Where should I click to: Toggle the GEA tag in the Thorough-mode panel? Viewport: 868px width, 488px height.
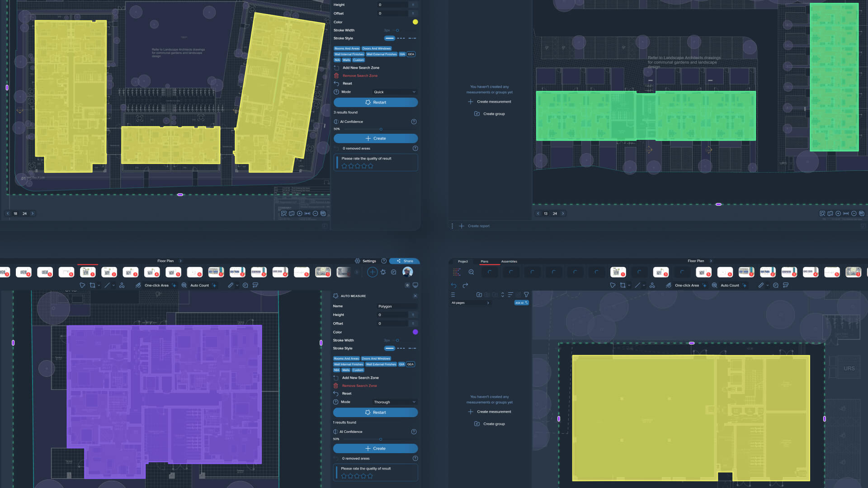coord(410,364)
